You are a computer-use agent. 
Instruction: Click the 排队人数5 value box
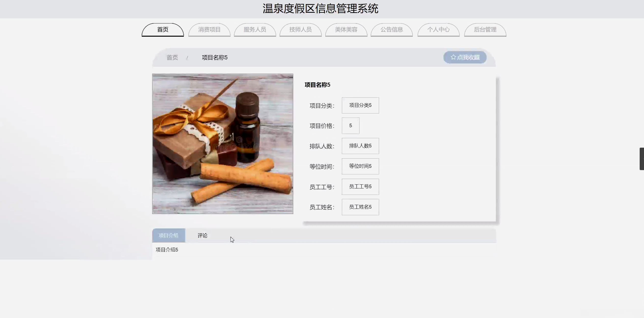(x=360, y=146)
